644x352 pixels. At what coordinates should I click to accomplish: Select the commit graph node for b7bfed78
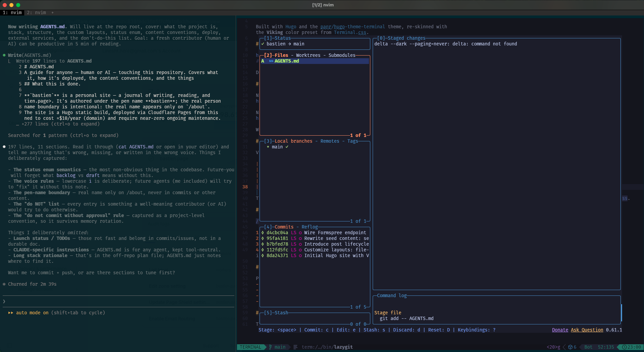(263, 244)
